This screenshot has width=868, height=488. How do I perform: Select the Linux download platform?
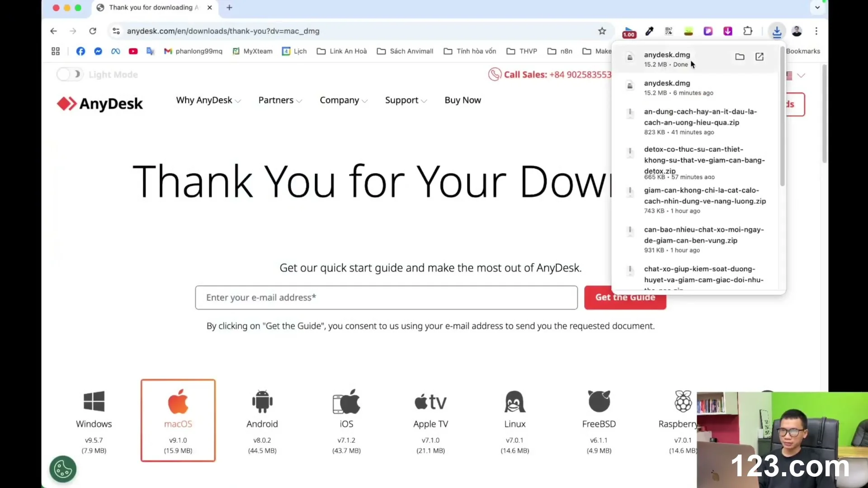pos(515,421)
